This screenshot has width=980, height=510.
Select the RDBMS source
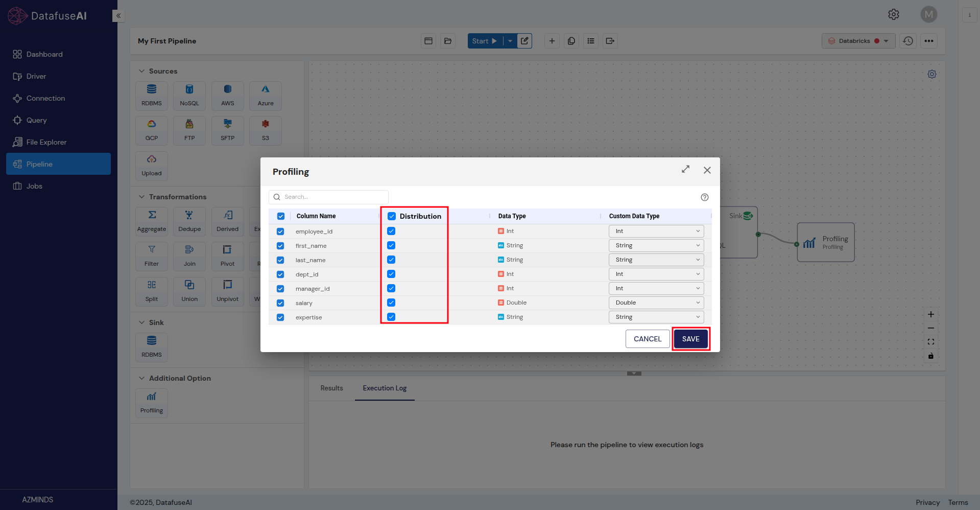(151, 96)
